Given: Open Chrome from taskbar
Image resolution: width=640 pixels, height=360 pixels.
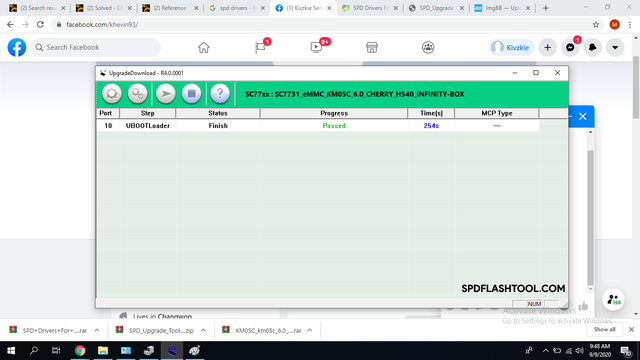Looking at the screenshot, I should click(80, 351).
